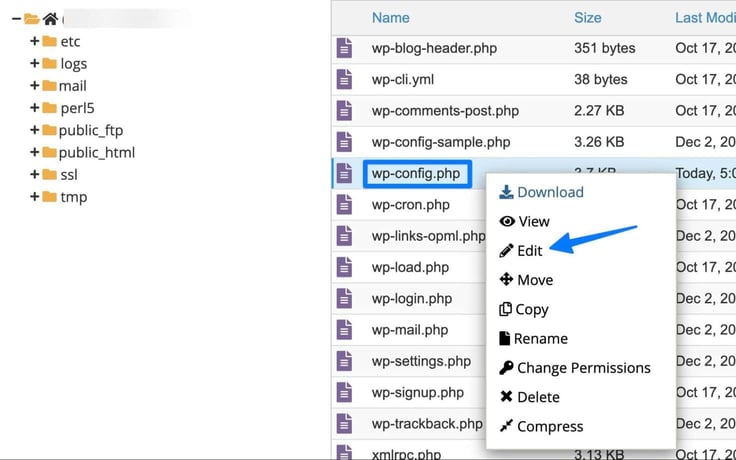The width and height of the screenshot is (736, 460).
Task: Click file icon of wp-mail.php
Action: coord(344,330)
